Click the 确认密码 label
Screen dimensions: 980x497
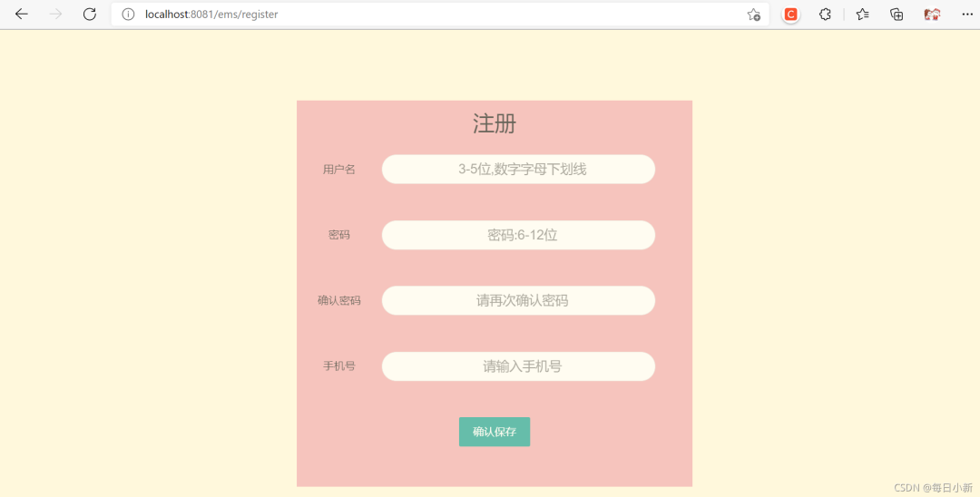pyautogui.click(x=339, y=300)
